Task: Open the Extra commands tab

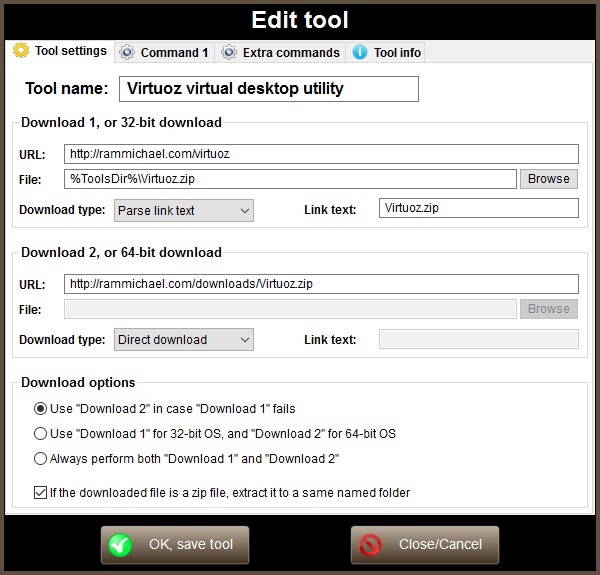Action: (280, 52)
